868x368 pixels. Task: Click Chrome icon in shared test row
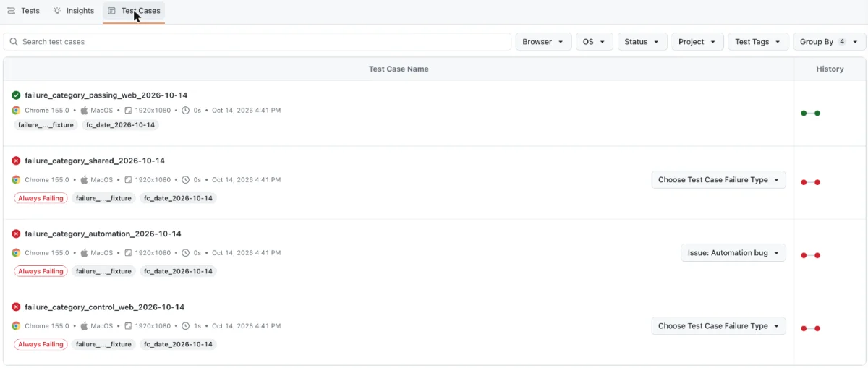pos(16,180)
